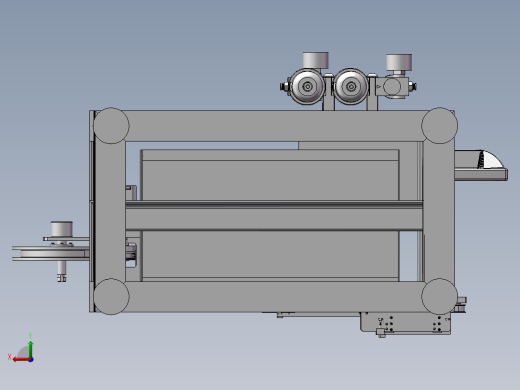Screen dimensions: 520x390
Task: Click the red X axis arrow of the triad
Action: pyautogui.click(x=21, y=360)
